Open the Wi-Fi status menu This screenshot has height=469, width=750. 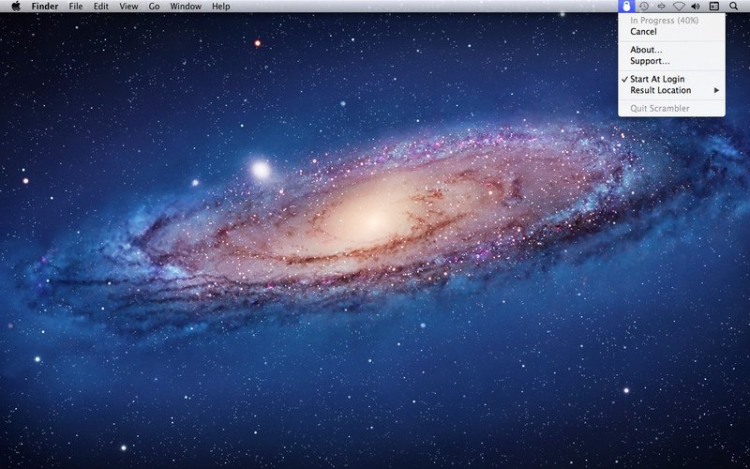679,6
